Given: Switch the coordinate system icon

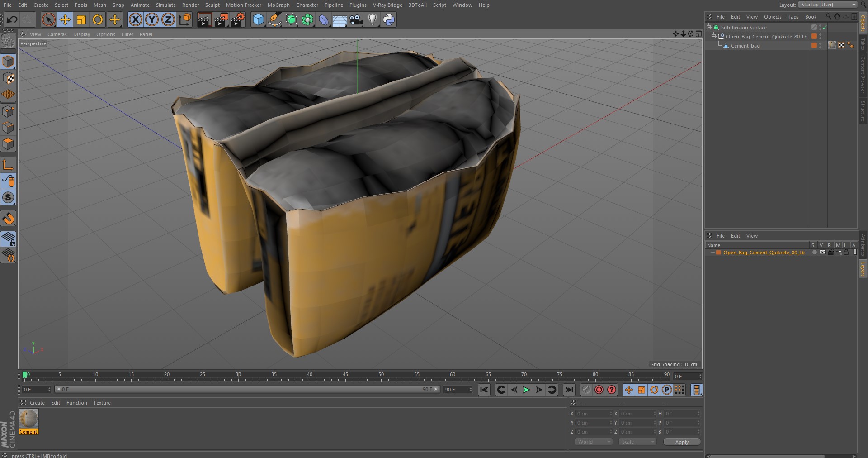Looking at the screenshot, I should coord(185,19).
